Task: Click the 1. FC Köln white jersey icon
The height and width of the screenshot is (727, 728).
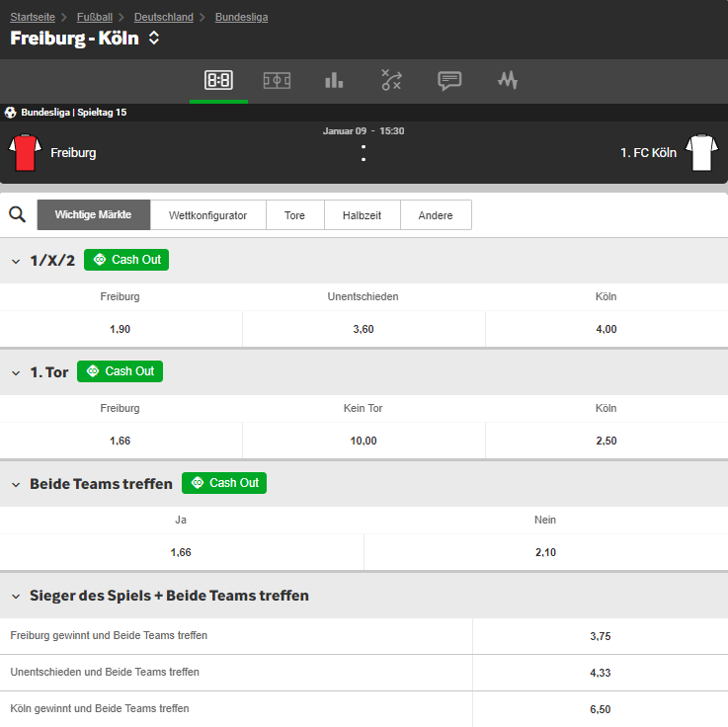Action: click(701, 153)
